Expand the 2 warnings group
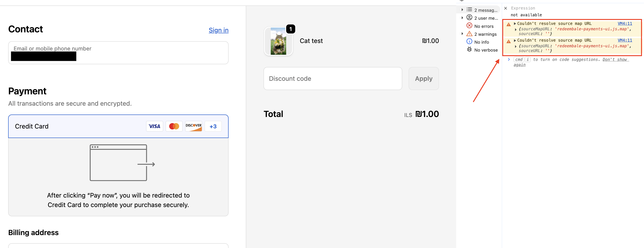The height and width of the screenshot is (248, 644). (x=462, y=34)
